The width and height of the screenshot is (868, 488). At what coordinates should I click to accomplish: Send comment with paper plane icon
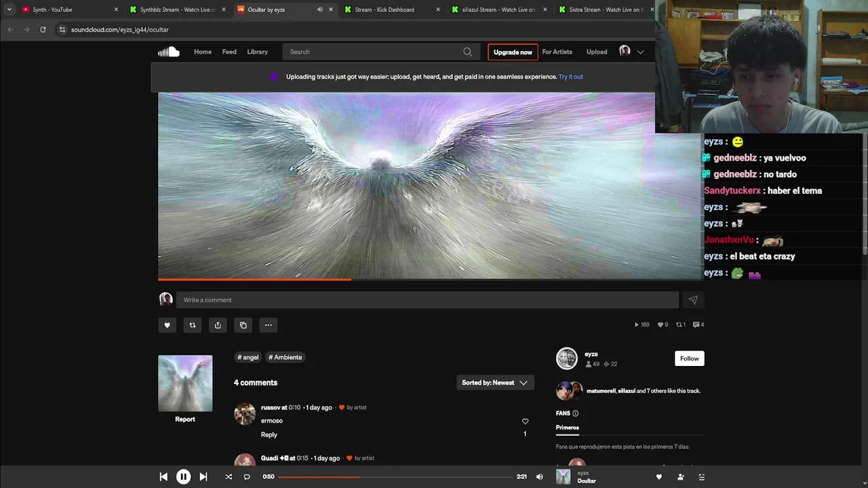[x=693, y=300]
